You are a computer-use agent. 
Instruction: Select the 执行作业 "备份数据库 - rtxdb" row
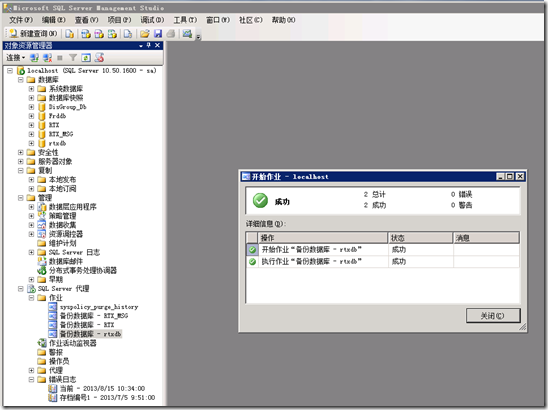pos(383,261)
